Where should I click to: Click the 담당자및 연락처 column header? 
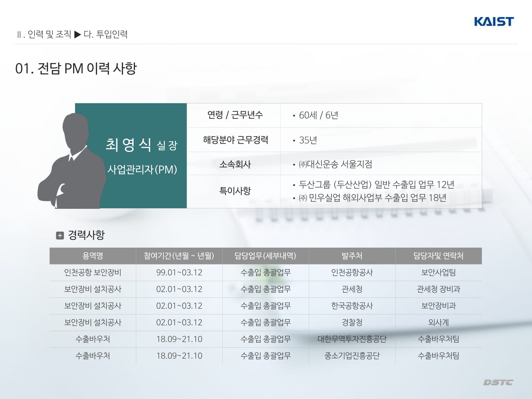point(438,256)
